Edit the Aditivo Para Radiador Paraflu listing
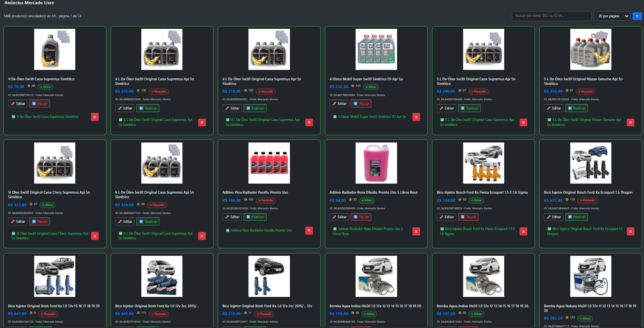Screen dimensions: 644x328 coord(232,217)
